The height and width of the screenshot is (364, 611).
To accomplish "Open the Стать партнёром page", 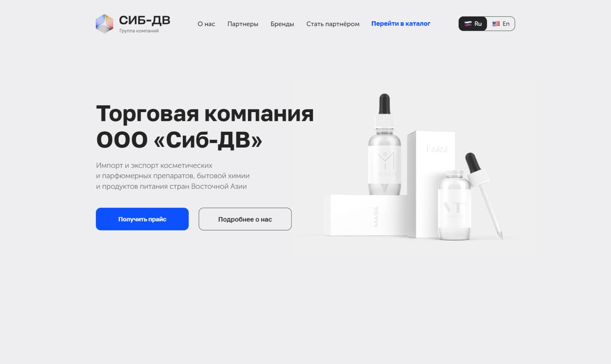I will tap(333, 24).
